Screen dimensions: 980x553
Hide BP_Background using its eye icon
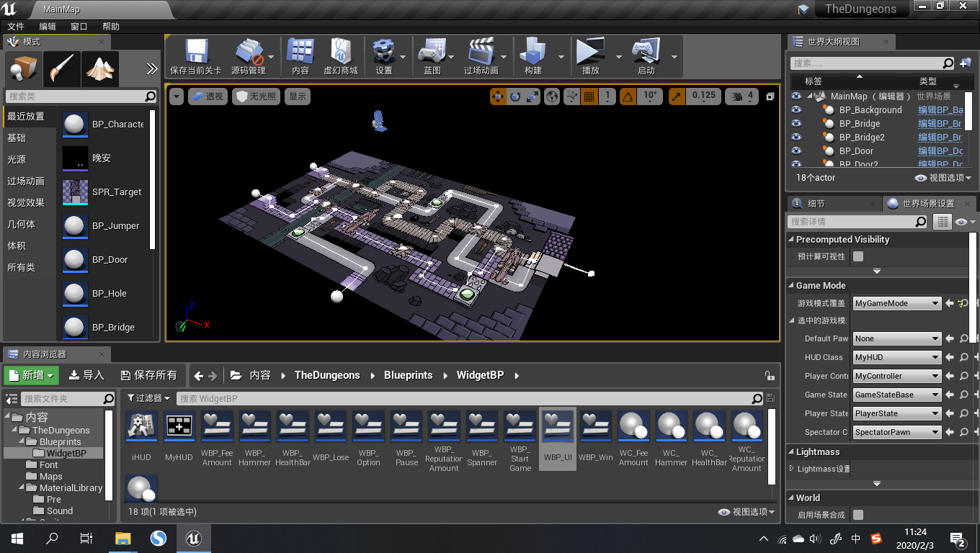[796, 110]
